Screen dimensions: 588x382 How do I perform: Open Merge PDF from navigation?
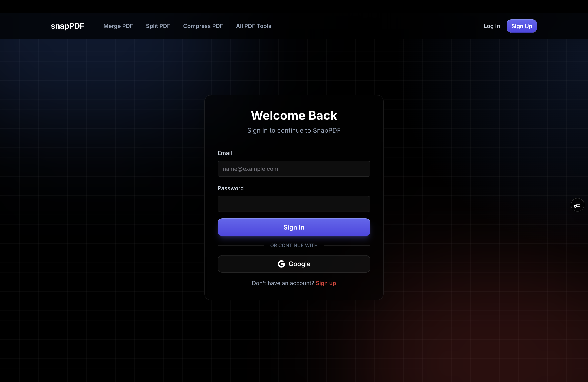[x=118, y=26]
